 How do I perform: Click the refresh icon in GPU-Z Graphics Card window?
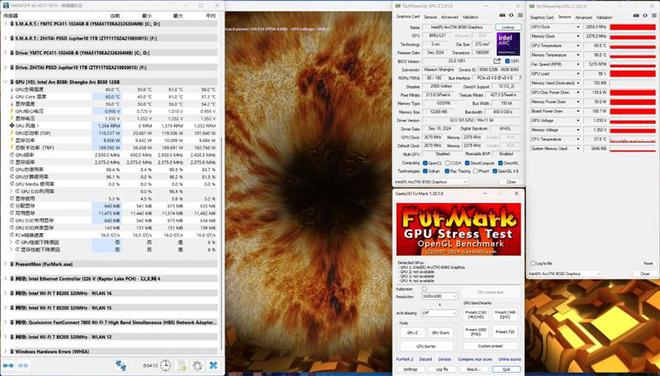(511, 15)
